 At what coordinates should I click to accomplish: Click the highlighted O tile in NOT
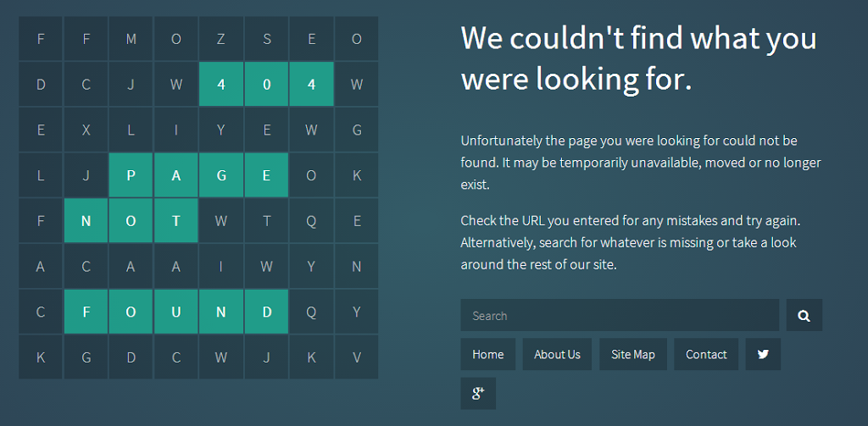click(131, 221)
